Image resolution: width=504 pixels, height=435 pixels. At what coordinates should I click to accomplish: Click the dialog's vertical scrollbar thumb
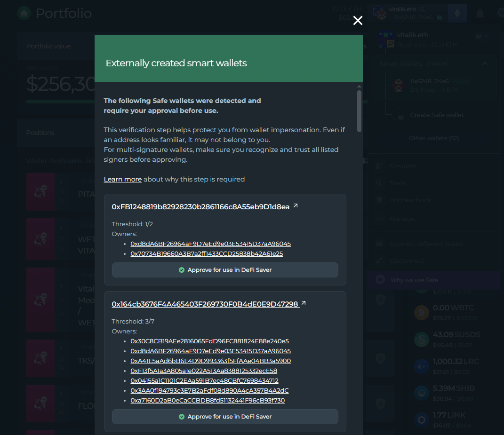(x=360, y=111)
